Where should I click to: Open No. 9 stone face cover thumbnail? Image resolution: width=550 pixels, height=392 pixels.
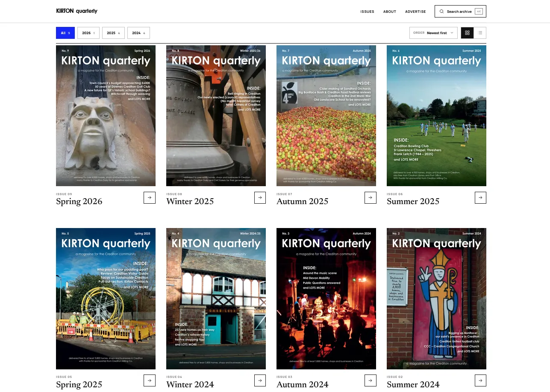click(x=106, y=116)
